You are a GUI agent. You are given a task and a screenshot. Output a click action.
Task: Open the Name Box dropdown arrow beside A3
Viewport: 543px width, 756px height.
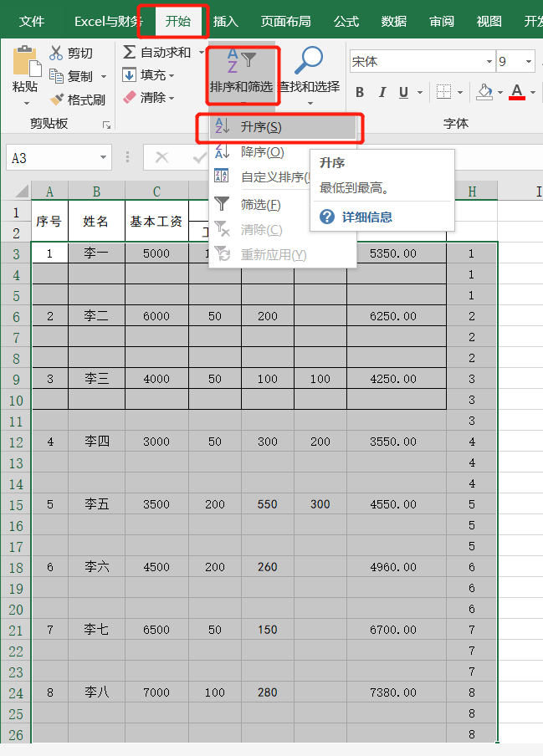[104, 157]
